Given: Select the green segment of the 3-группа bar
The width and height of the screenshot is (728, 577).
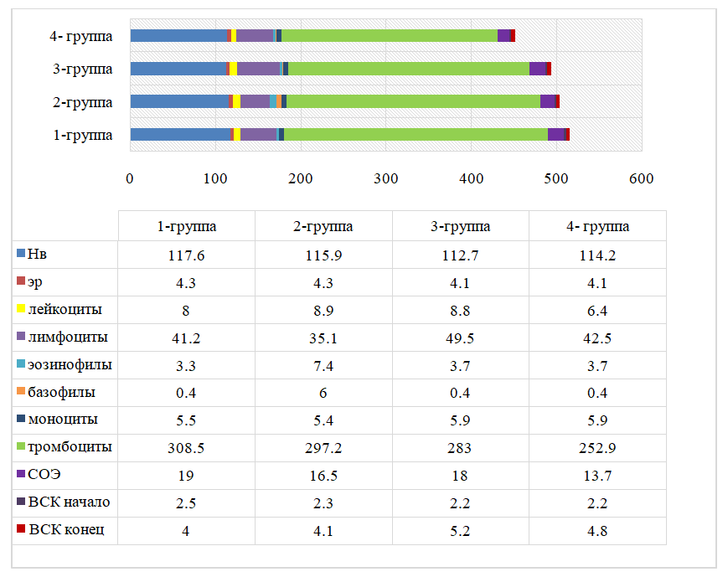Looking at the screenshot, I should click(409, 68).
